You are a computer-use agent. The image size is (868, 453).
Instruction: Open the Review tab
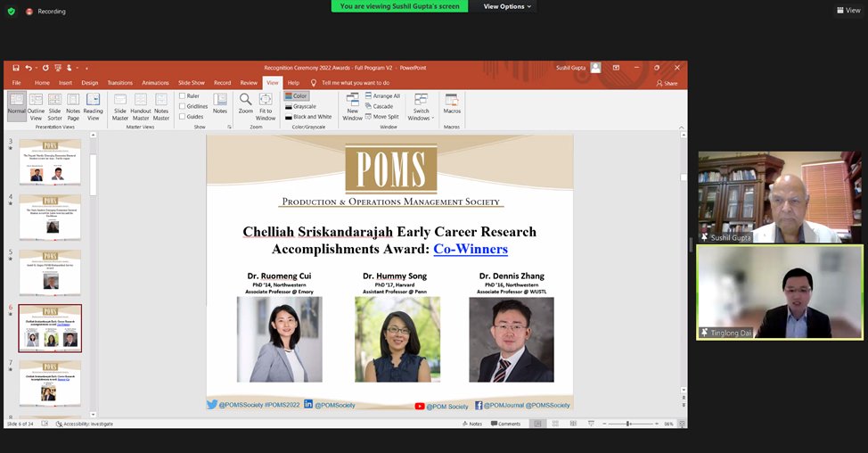pyautogui.click(x=249, y=83)
